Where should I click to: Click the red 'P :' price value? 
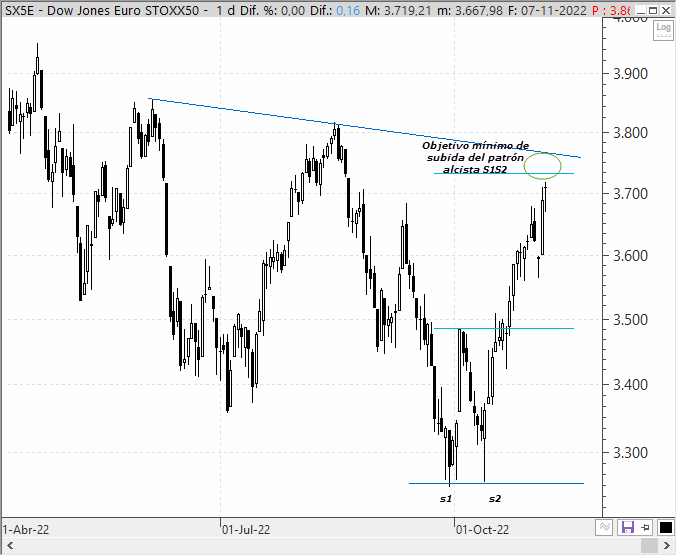pyautogui.click(x=611, y=10)
